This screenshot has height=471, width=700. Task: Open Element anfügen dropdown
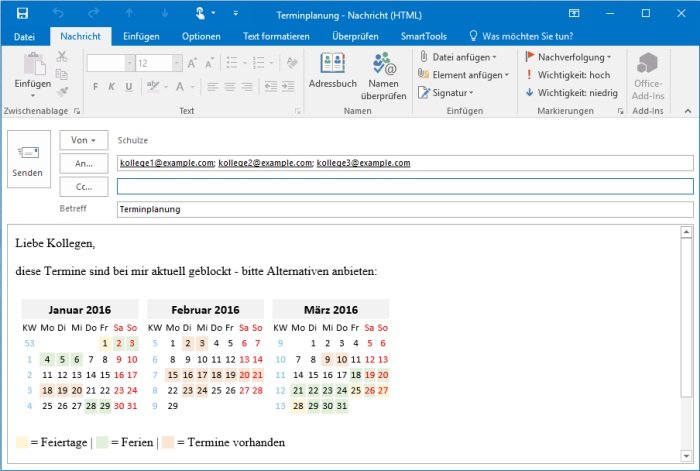point(463,75)
